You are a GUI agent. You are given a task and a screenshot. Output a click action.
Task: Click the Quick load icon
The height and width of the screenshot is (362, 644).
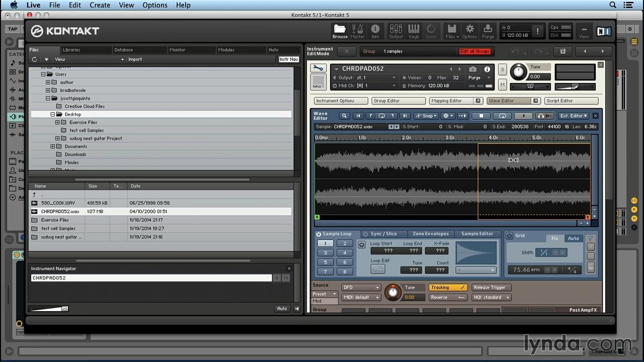click(431, 31)
